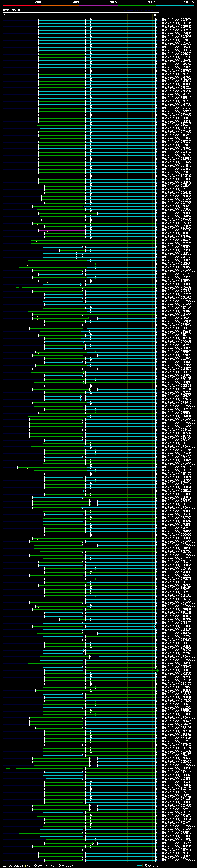This screenshot has width=197, height=868.
Task: Pick entry UniRef100_Q7F280
Action: click(177, 91)
